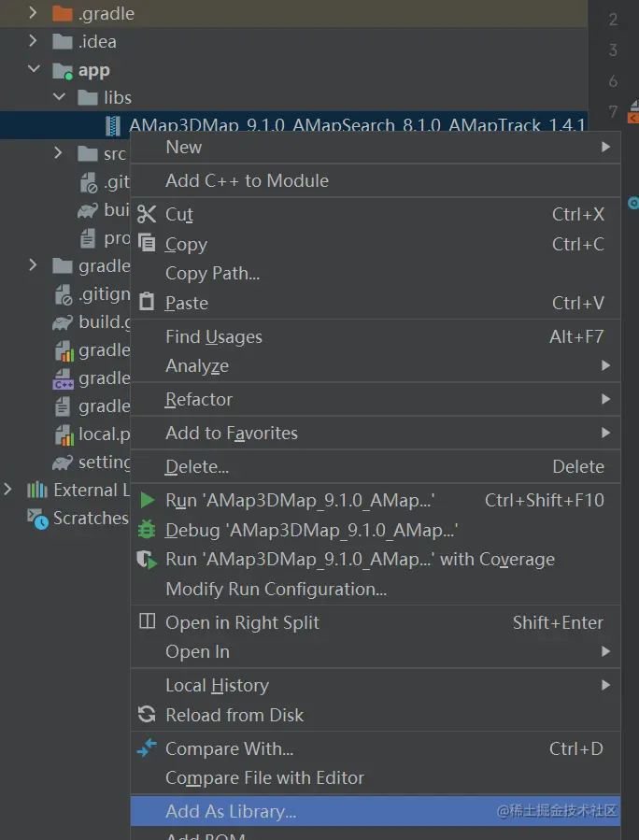Open the Add to Favorites submenu
This screenshot has height=840, width=639.
(x=376, y=433)
